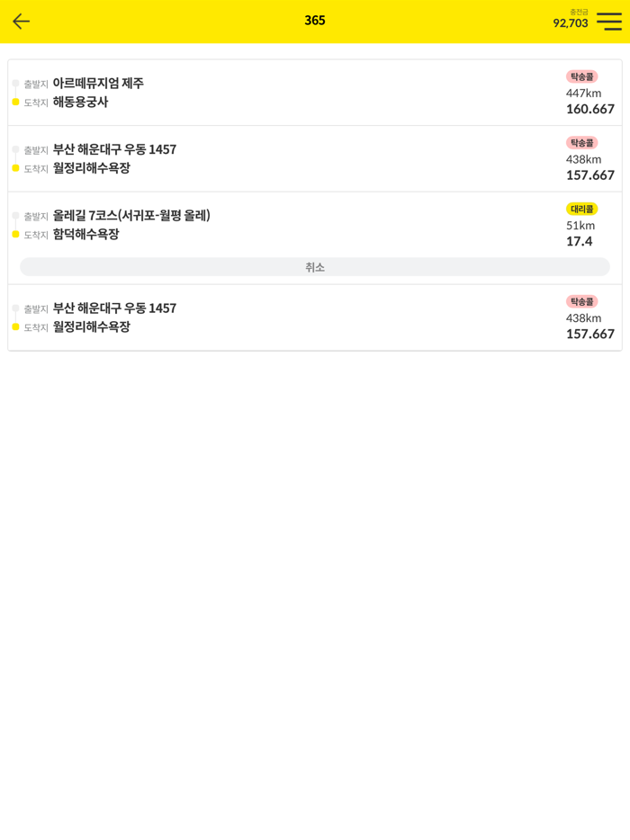Screen dimensions: 630x840
Task: Click the 160.667 fare on the first call
Action: [589, 107]
